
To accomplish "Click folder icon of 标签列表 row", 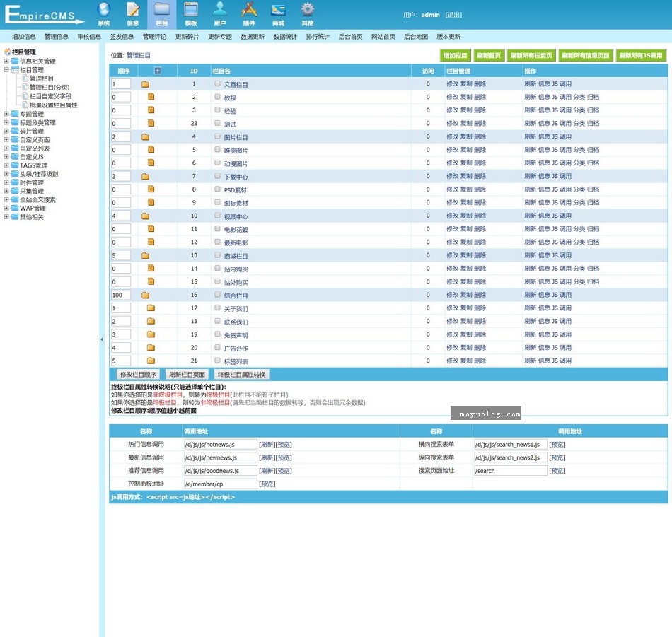I will coord(151,361).
